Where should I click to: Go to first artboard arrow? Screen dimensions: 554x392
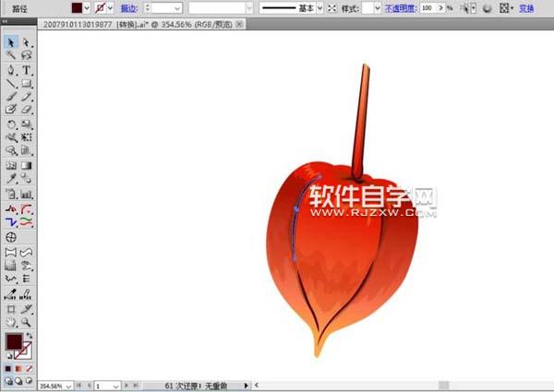point(78,386)
